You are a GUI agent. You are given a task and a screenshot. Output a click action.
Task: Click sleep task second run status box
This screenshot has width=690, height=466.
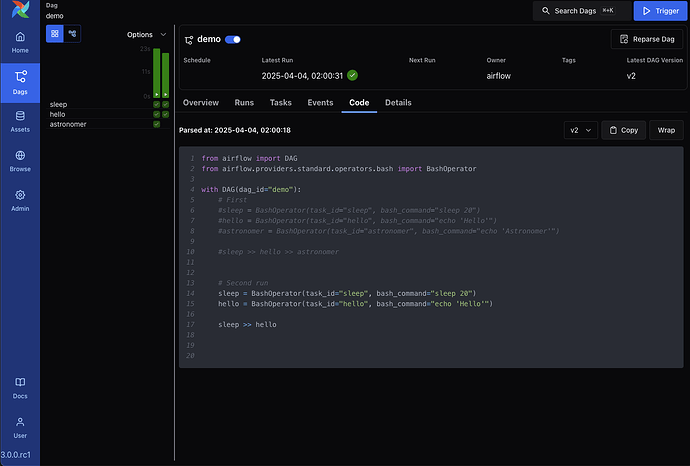[165, 104]
